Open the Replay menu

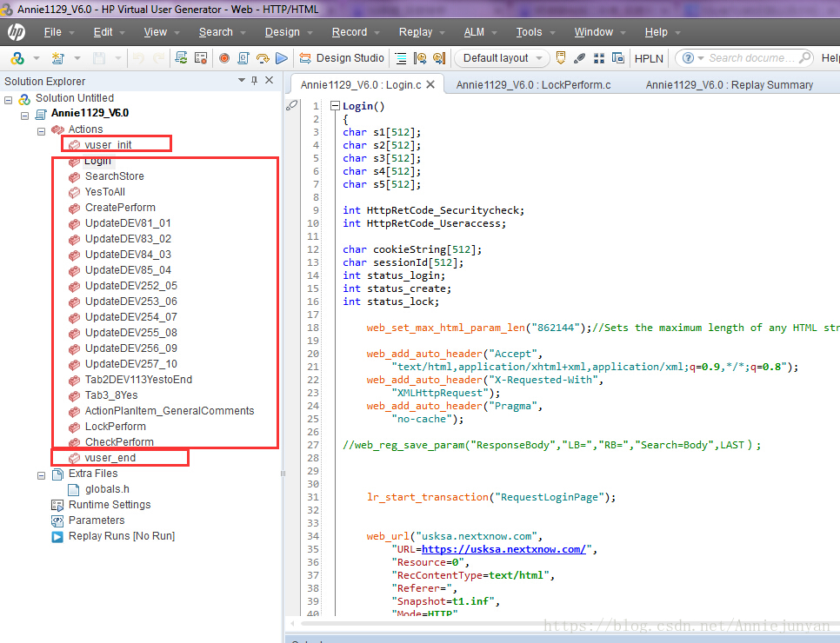[x=421, y=32]
